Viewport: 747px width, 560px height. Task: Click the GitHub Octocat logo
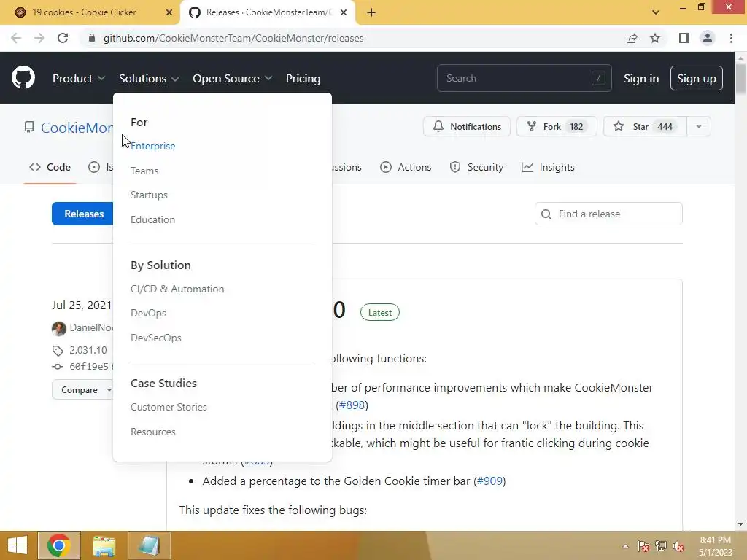click(23, 78)
